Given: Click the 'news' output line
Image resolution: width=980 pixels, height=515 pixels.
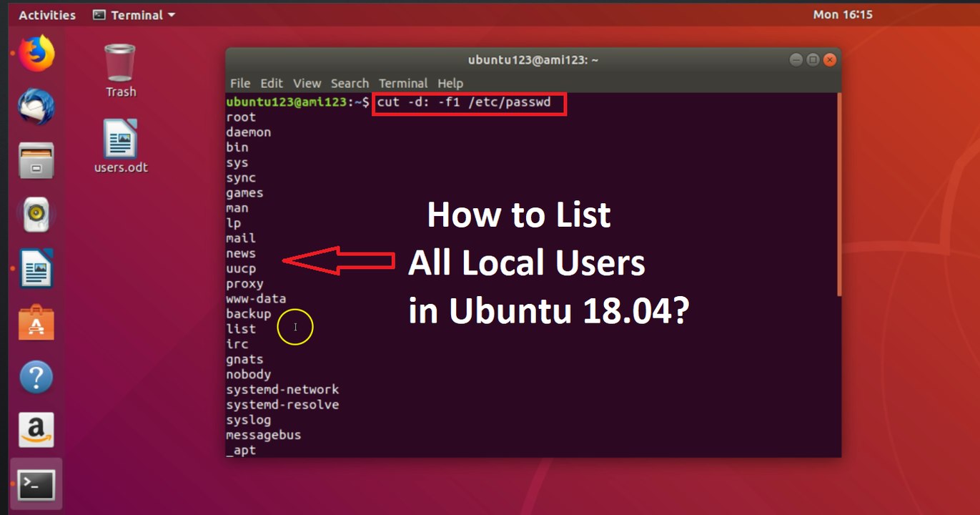Looking at the screenshot, I should [x=241, y=253].
